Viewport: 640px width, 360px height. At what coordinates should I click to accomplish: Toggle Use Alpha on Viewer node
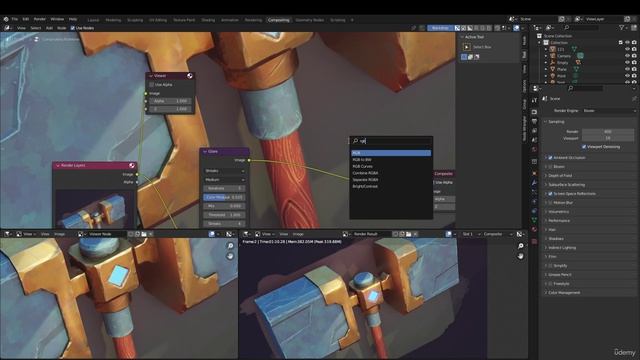[152, 84]
